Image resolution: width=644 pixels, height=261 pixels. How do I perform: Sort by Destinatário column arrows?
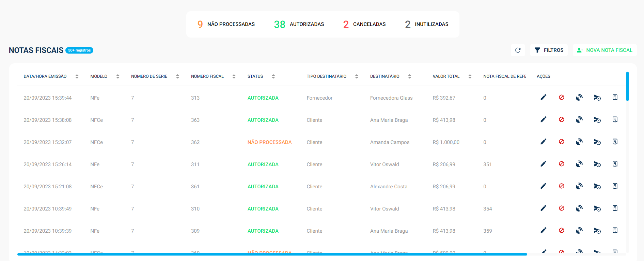[409, 76]
